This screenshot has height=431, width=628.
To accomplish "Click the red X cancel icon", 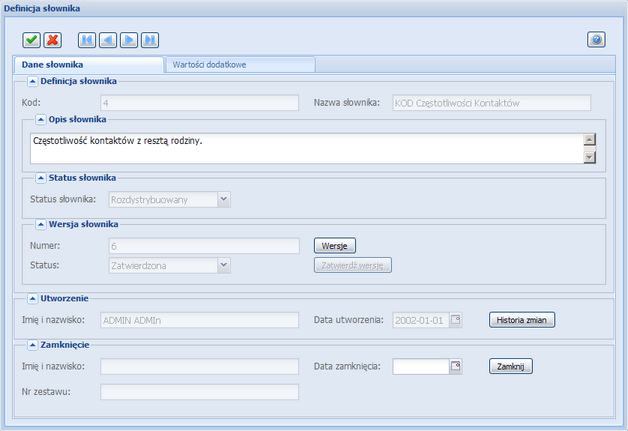I will coord(52,40).
